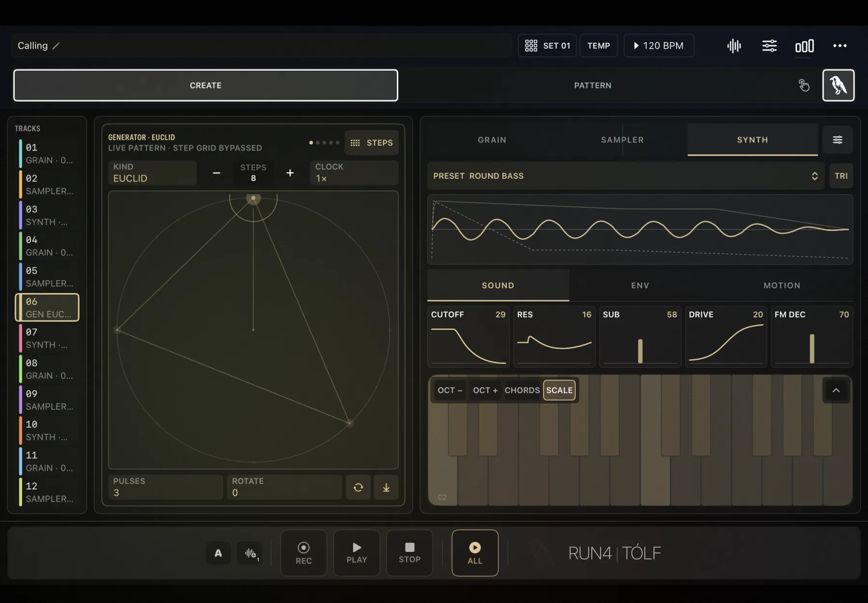Click the raven bird logo button
Image resolution: width=868 pixels, height=603 pixels.
point(838,85)
